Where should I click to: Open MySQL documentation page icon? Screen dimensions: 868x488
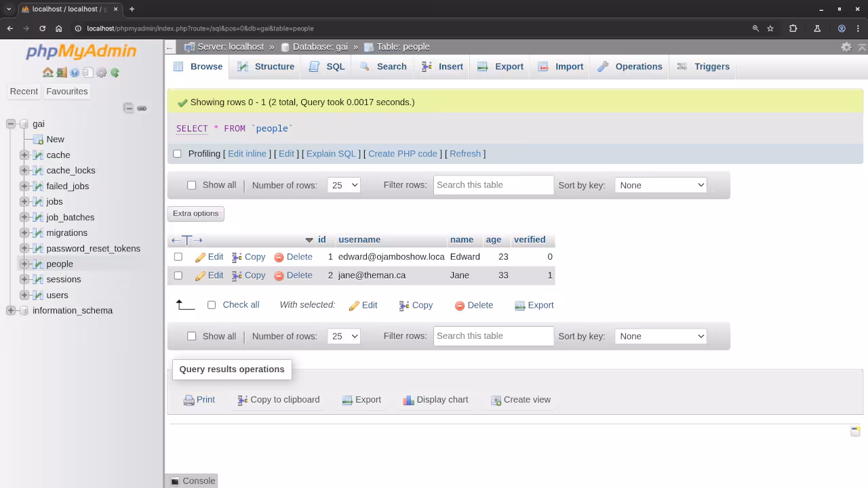tap(87, 73)
